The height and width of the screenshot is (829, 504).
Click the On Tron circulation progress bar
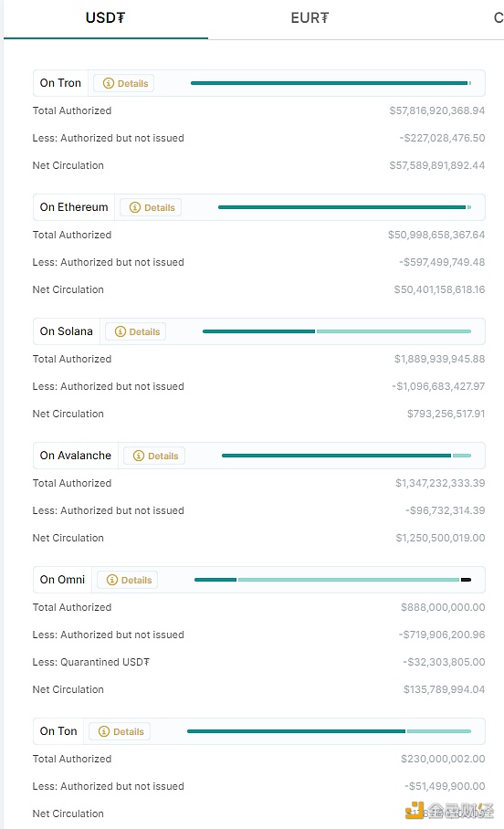click(331, 83)
